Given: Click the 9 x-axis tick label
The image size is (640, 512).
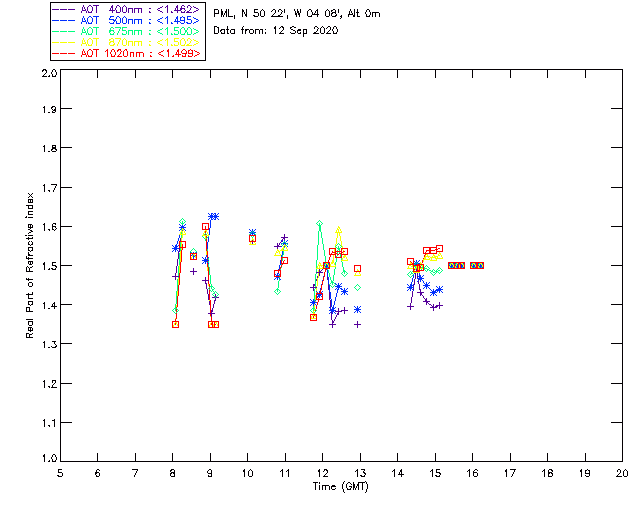Looking at the screenshot, I should pyautogui.click(x=210, y=473).
